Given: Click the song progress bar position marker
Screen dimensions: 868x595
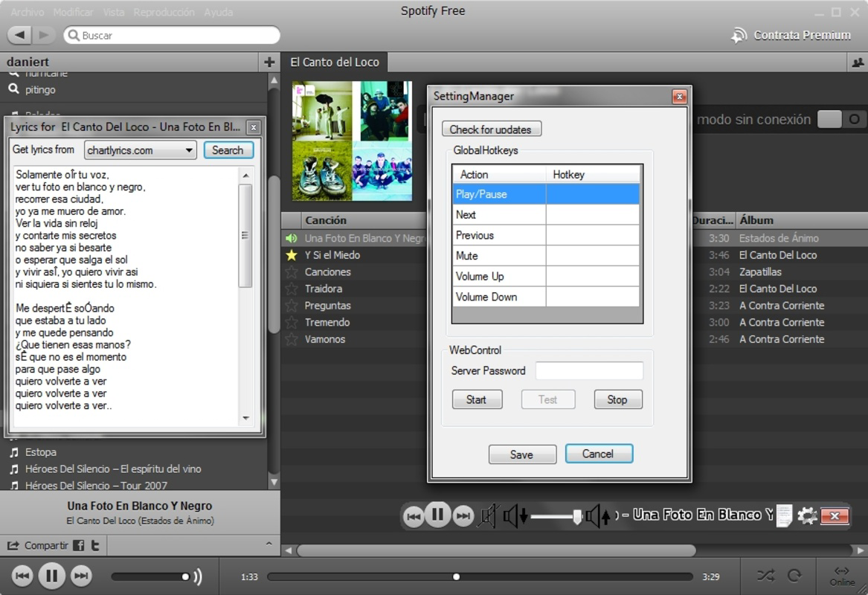Looking at the screenshot, I should pos(456,576).
